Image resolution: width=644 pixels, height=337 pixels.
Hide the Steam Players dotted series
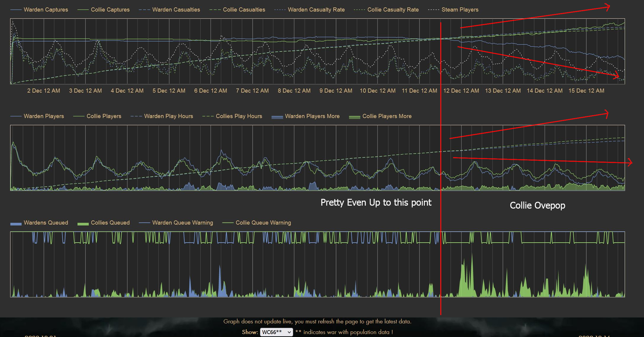pos(460,10)
